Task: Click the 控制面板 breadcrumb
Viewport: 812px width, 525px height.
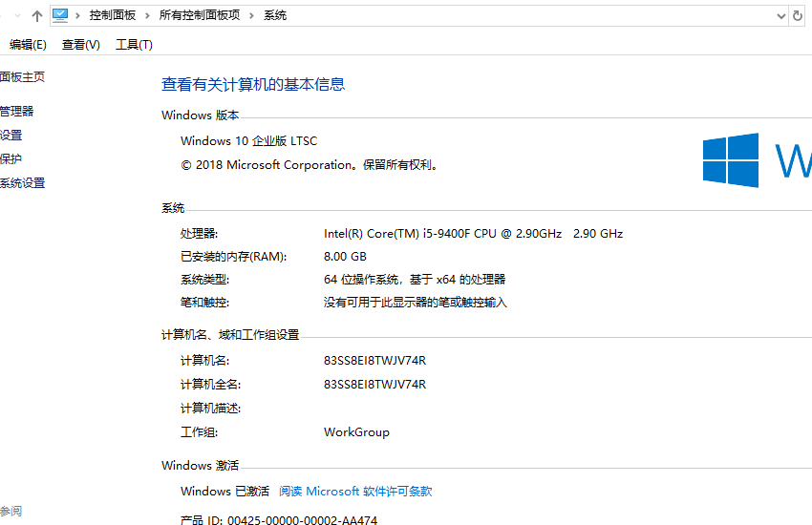Action: click(x=113, y=15)
